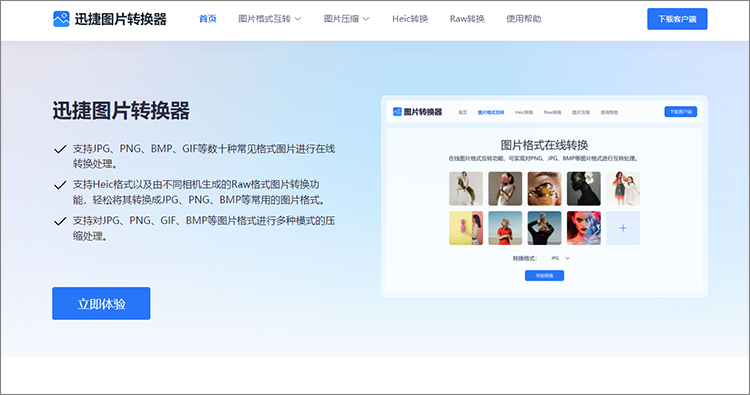Go to Raw转换 page
This screenshot has width=750, height=395.
click(467, 19)
